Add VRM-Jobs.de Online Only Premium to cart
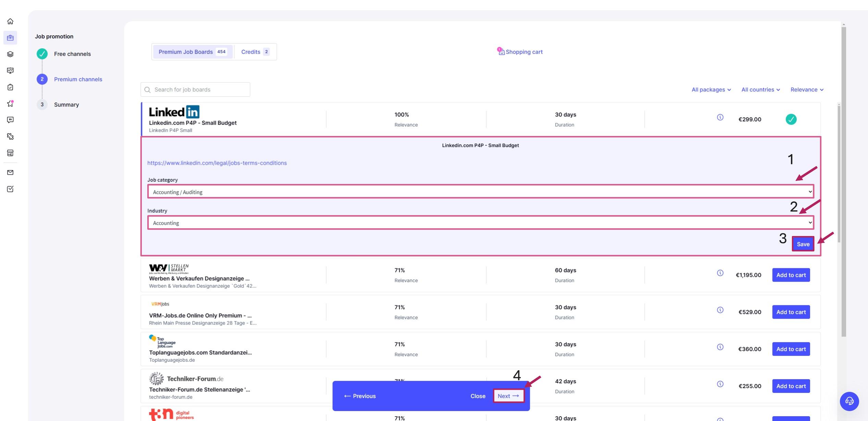868x421 pixels. click(x=791, y=312)
